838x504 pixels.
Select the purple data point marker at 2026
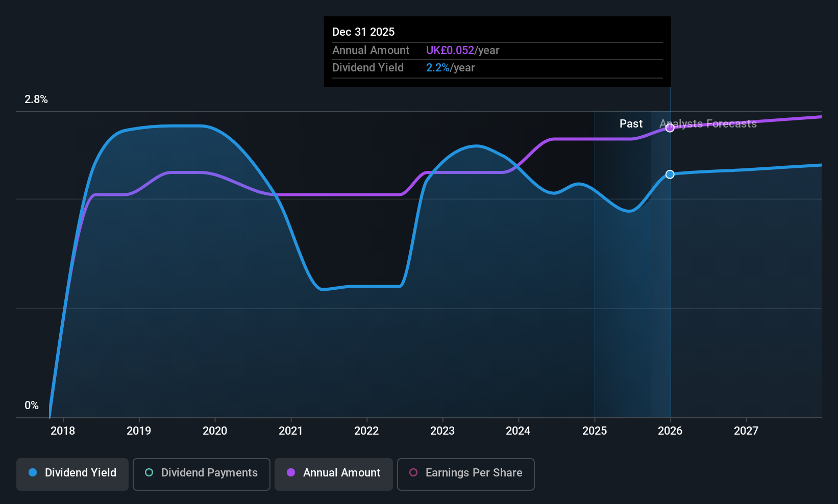click(670, 128)
